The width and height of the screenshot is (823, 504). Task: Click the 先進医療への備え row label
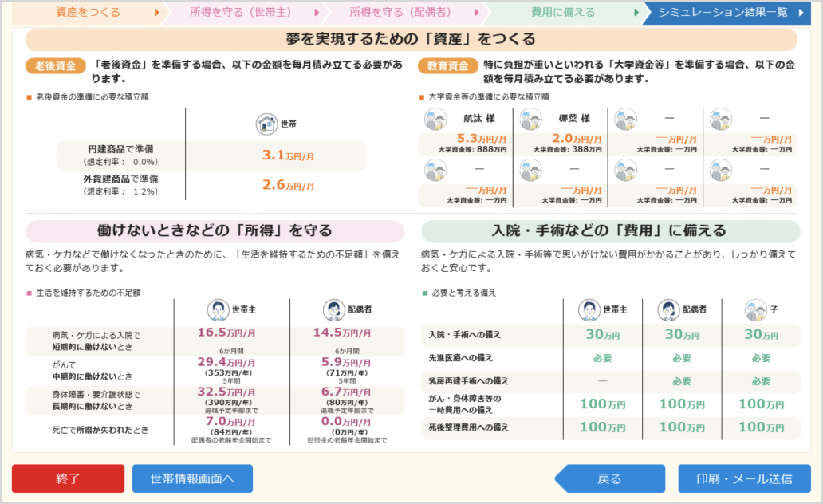point(460,357)
